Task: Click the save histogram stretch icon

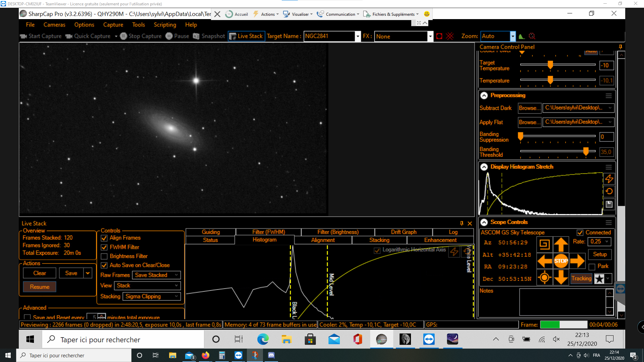Action: 609,204
